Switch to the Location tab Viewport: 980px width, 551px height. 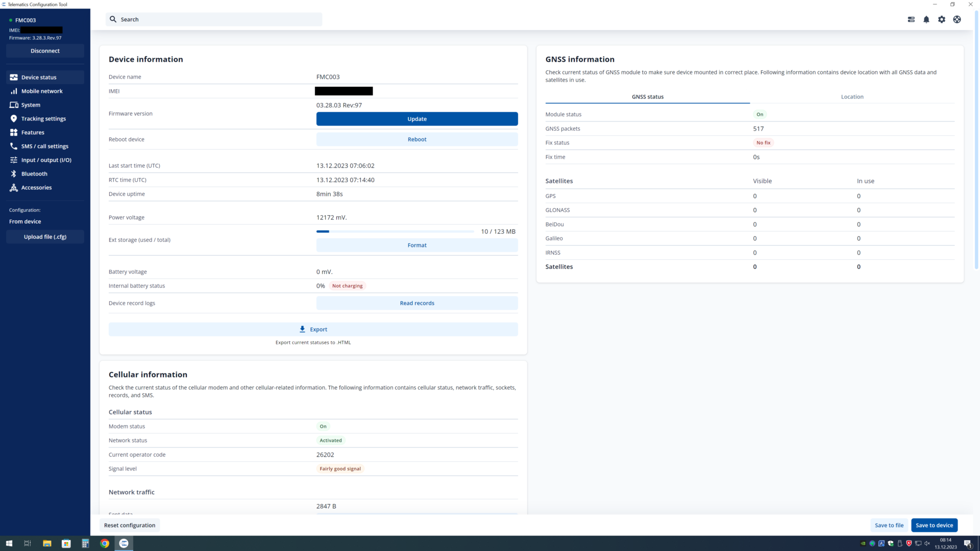click(852, 97)
